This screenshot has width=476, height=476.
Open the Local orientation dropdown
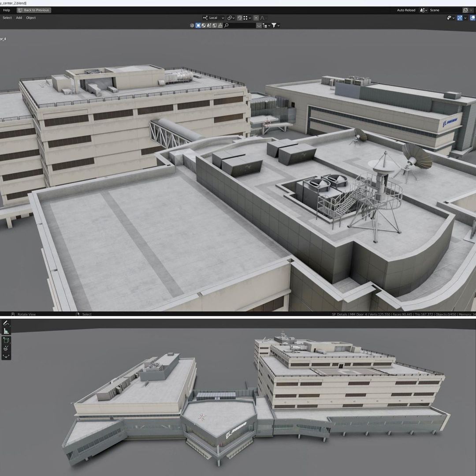(213, 18)
